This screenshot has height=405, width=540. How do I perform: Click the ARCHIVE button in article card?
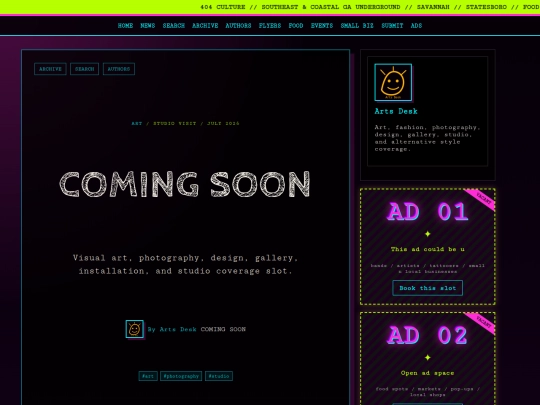coord(50,69)
